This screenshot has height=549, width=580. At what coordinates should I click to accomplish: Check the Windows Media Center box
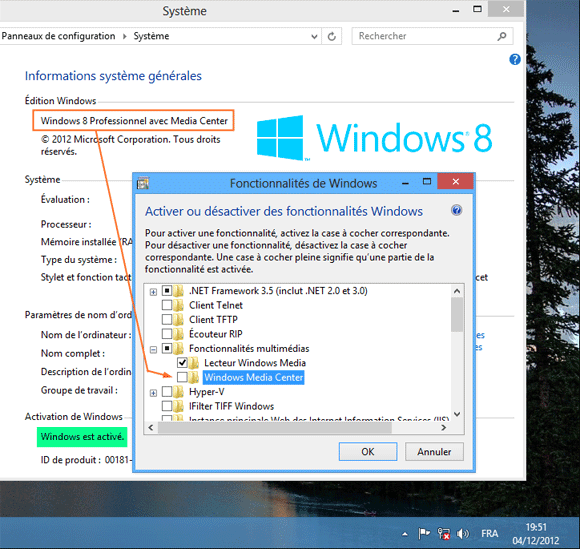tap(182, 377)
